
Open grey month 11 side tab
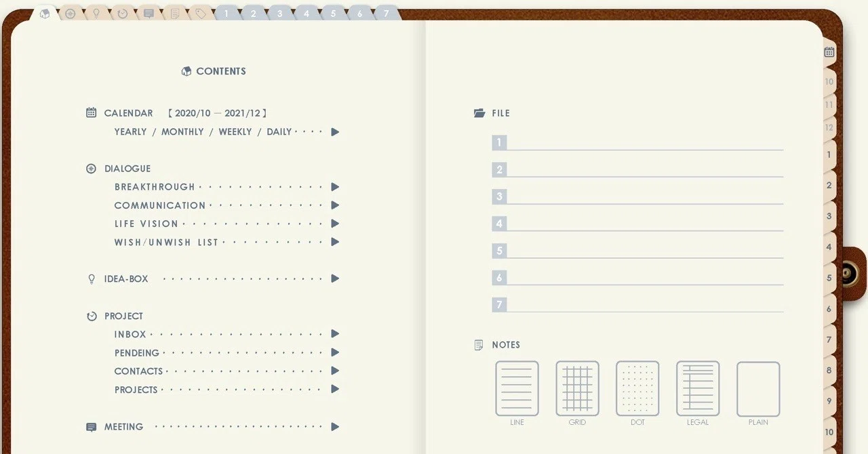[829, 105]
